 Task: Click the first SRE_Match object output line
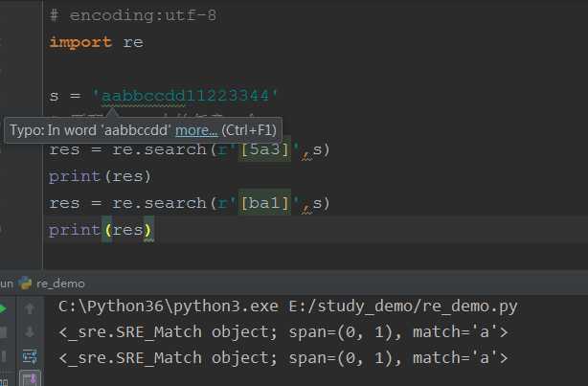283,332
